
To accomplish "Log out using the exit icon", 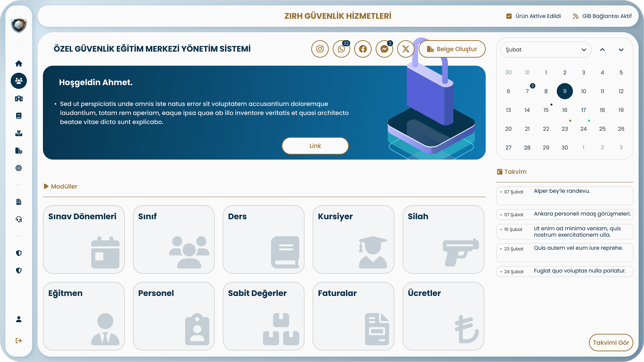I will (x=19, y=341).
